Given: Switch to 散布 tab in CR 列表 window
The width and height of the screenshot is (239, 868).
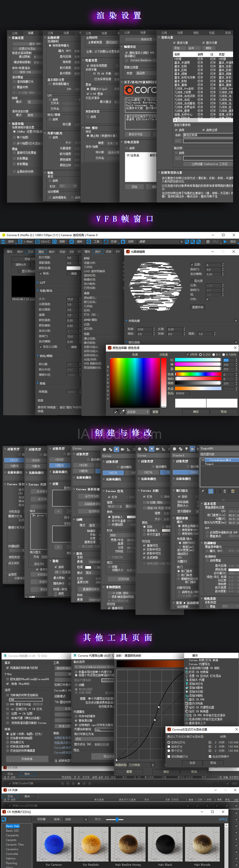Looking at the screenshot, I should 27,796.
